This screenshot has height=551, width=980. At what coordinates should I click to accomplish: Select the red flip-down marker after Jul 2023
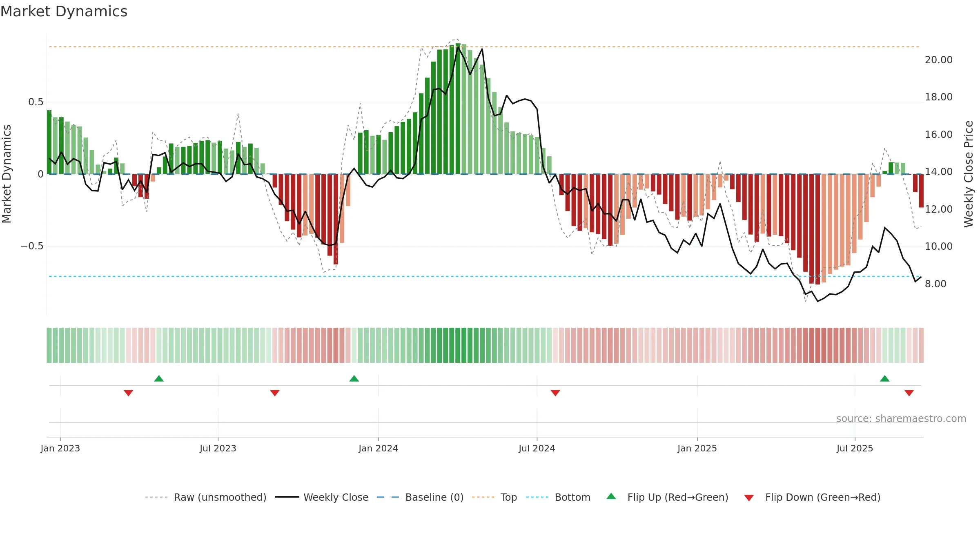tap(275, 393)
